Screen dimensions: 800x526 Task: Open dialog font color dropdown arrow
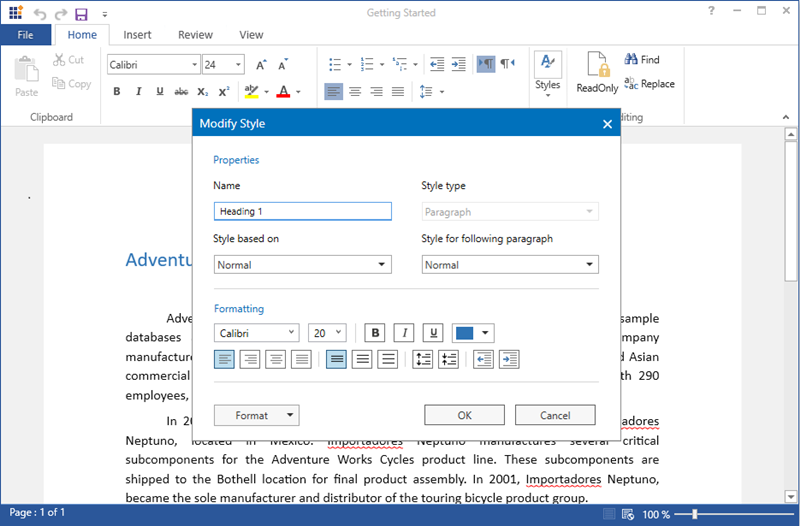(x=485, y=333)
